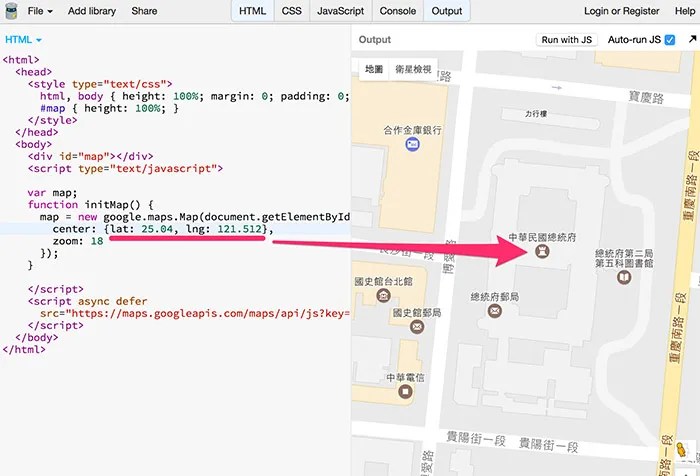
Task: Click the 國史館郵局 mail icon
Action: [417, 326]
